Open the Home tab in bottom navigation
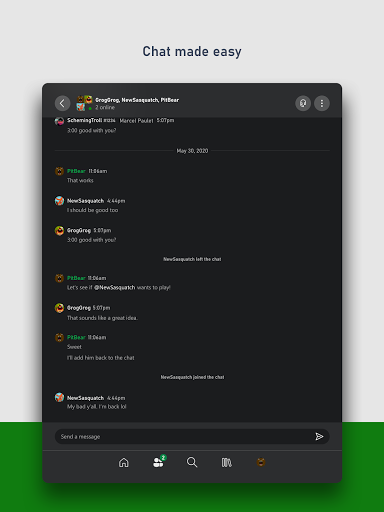 124,462
